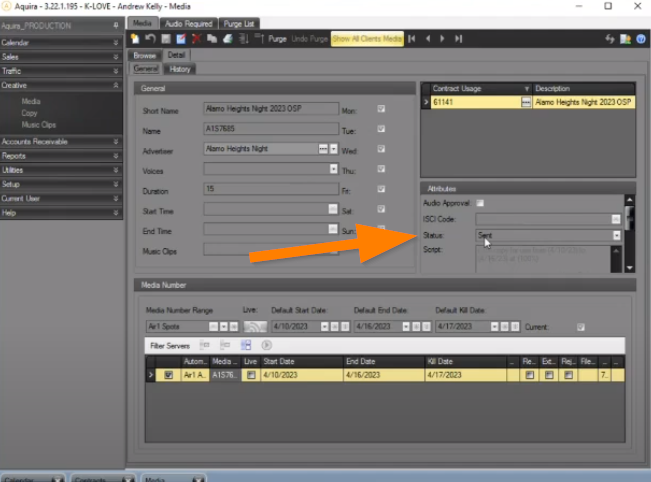This screenshot has width=651, height=482.
Task: Click the refresh arrows icon in the toolbar
Action: click(x=610, y=39)
